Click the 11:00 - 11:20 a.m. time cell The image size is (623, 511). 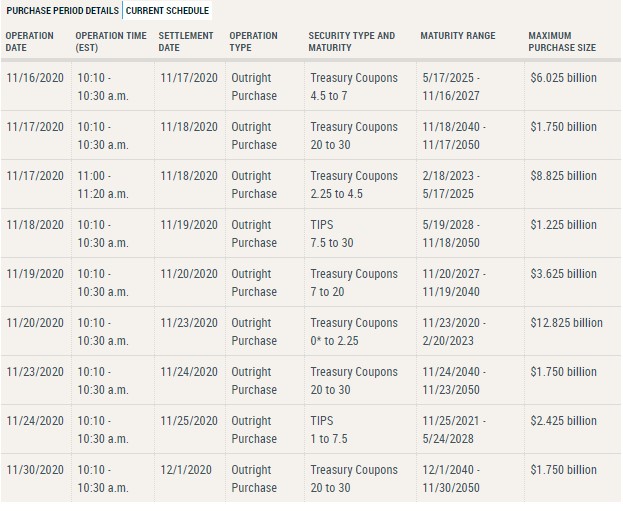102,185
